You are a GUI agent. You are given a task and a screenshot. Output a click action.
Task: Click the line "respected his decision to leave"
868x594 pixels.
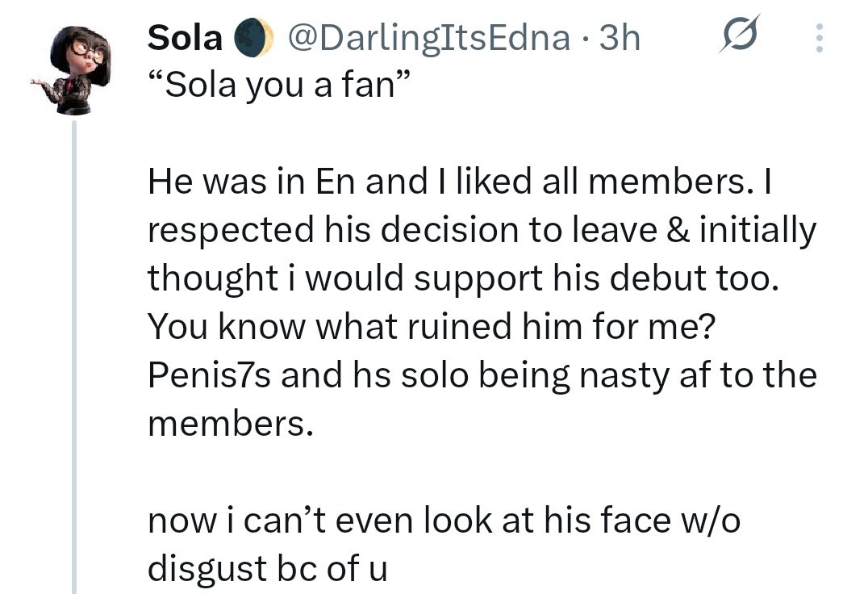pos(482,231)
